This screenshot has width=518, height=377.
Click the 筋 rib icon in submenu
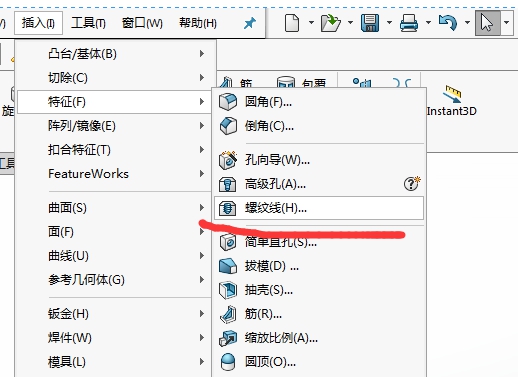[x=228, y=314]
